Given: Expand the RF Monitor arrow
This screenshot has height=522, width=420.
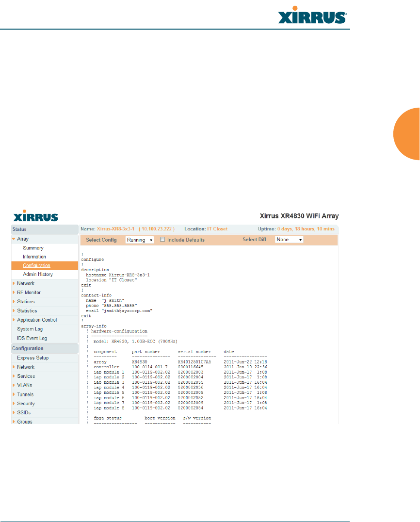Looking at the screenshot, I should point(14,293).
